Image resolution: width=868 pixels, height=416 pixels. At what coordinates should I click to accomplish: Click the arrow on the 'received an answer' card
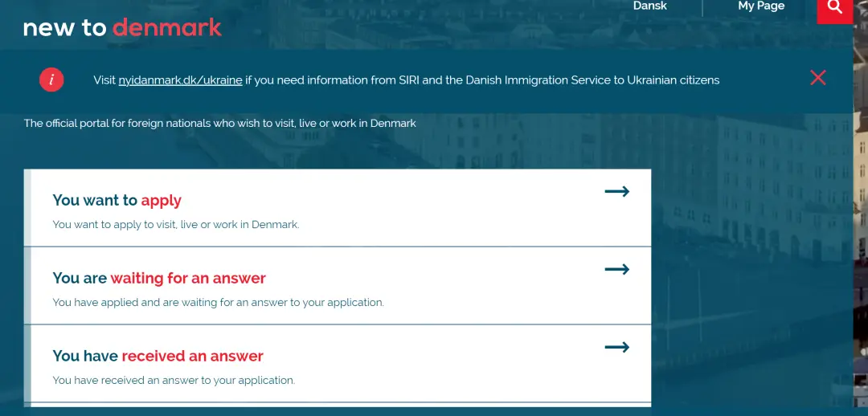tap(616, 348)
